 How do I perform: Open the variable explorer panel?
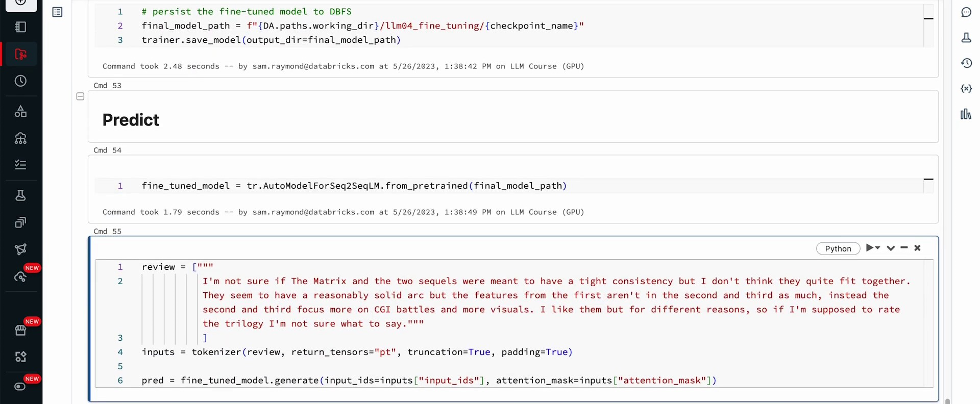966,89
